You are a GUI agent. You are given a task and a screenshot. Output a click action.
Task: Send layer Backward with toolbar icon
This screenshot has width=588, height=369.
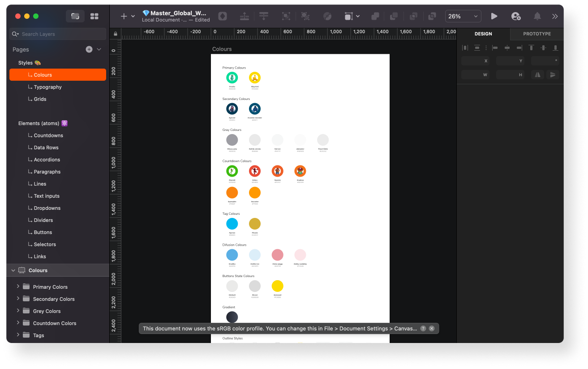tap(264, 16)
